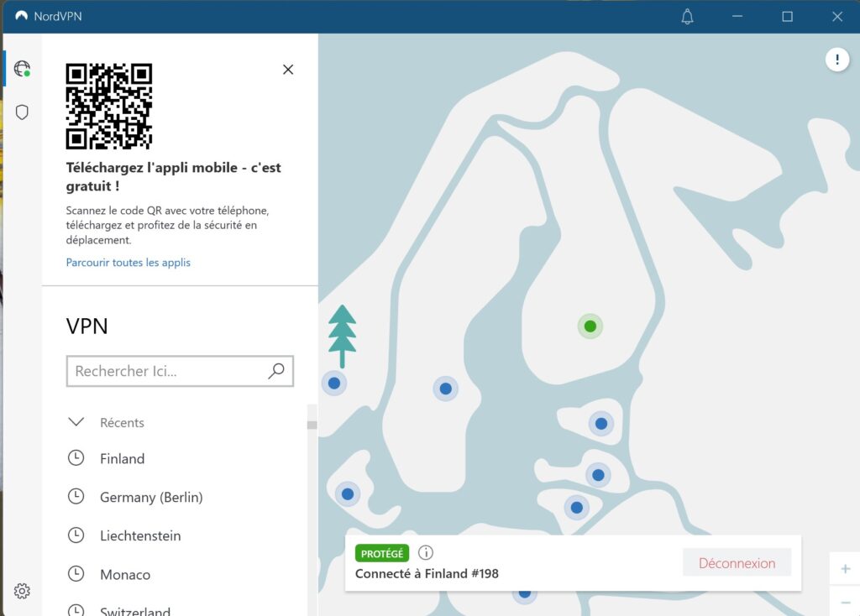
Task: Choose Switzerland in the recent list
Action: [135, 610]
